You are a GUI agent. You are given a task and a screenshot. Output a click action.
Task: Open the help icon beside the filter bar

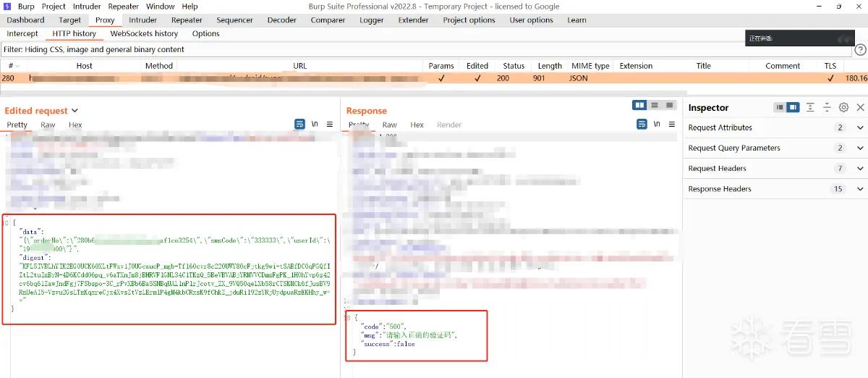[x=860, y=50]
